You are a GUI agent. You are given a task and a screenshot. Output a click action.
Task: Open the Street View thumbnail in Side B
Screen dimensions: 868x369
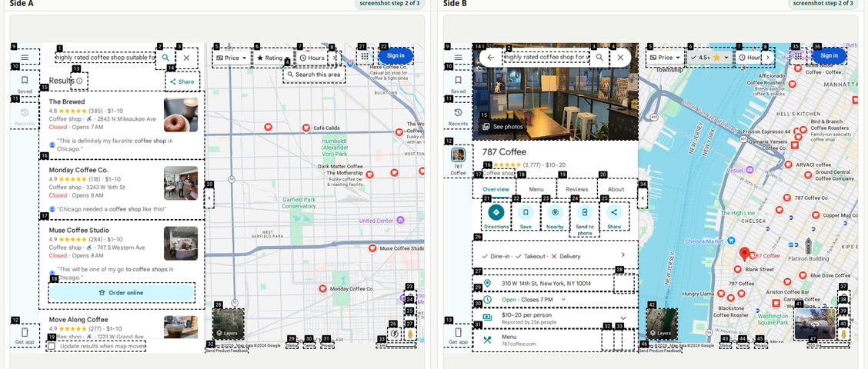coord(814,324)
